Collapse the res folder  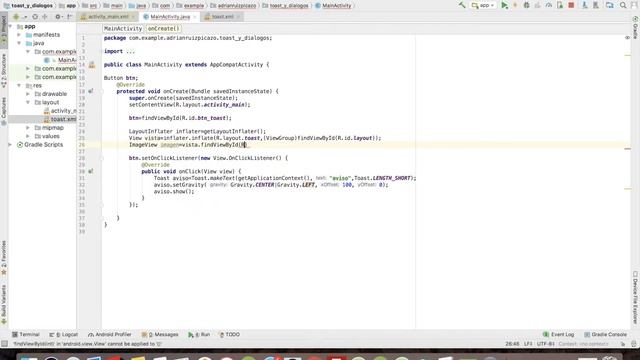point(19,85)
